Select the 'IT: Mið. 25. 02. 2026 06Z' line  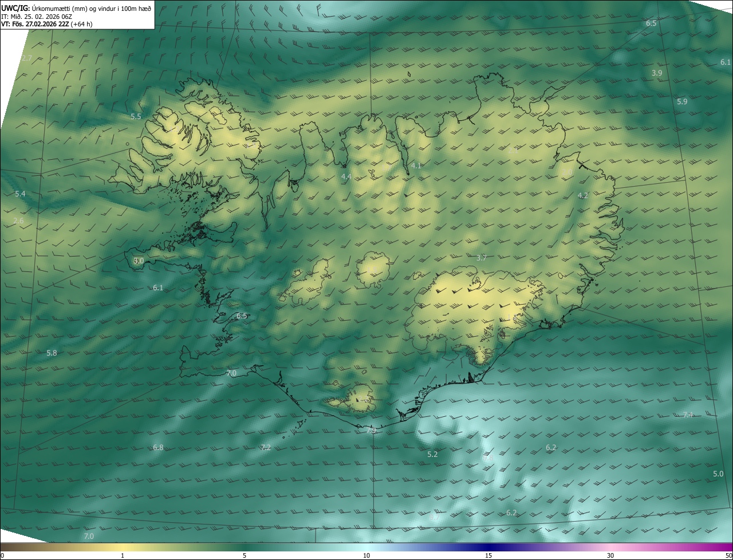[x=37, y=17]
